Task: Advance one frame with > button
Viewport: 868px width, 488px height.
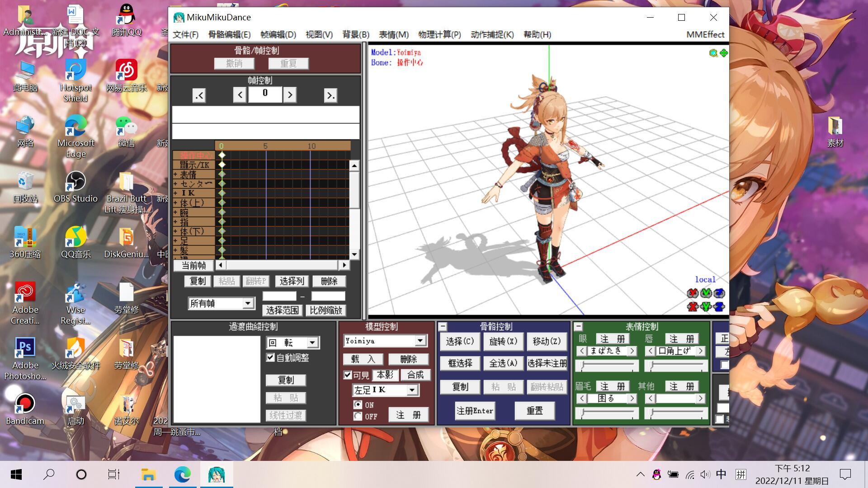Action: [290, 95]
